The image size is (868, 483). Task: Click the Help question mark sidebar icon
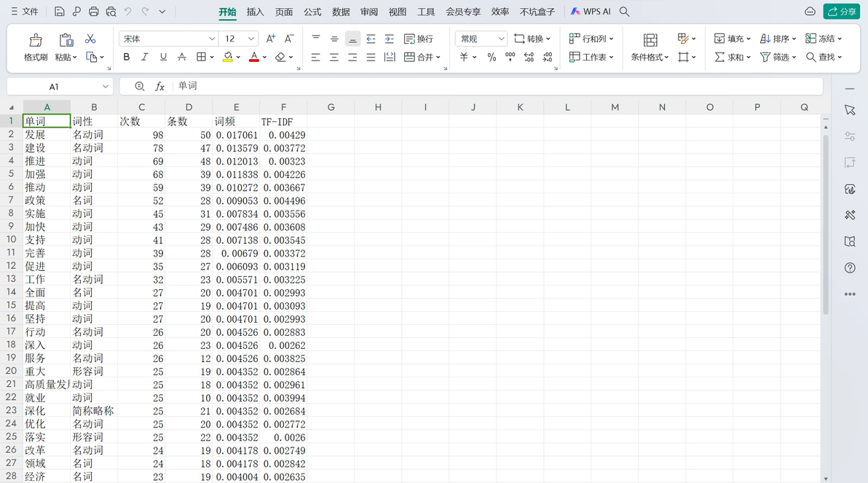851,268
